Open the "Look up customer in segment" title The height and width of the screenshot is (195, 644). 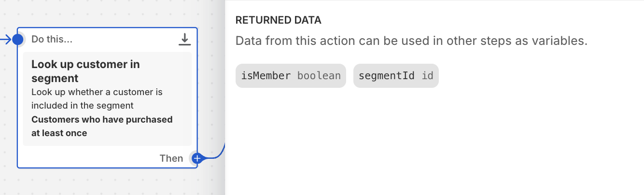click(x=85, y=71)
